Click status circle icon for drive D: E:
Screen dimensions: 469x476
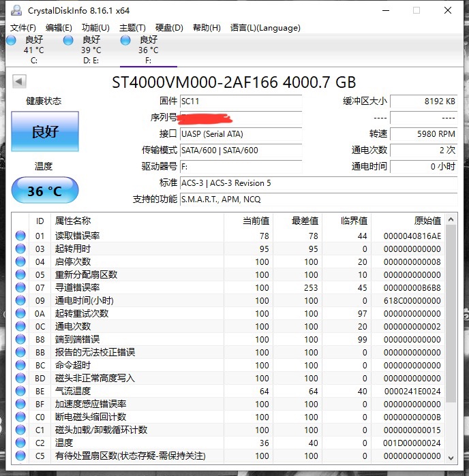click(x=68, y=40)
